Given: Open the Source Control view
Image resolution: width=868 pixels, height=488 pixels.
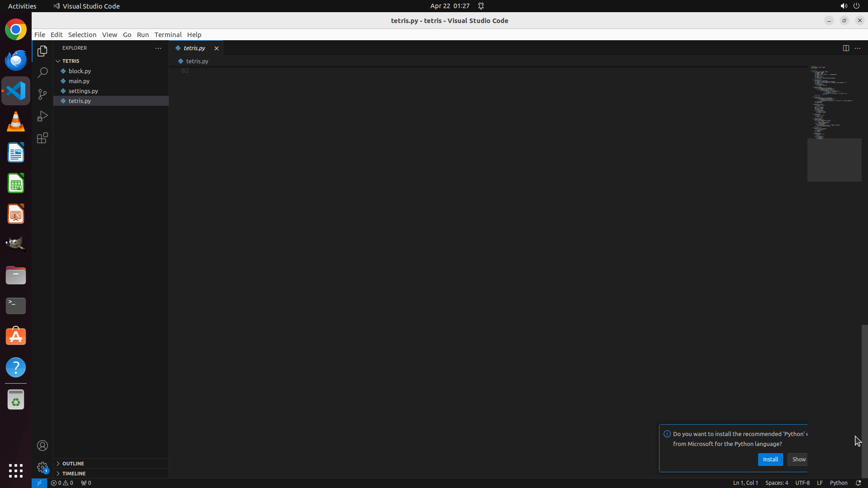Looking at the screenshot, I should click(42, 94).
